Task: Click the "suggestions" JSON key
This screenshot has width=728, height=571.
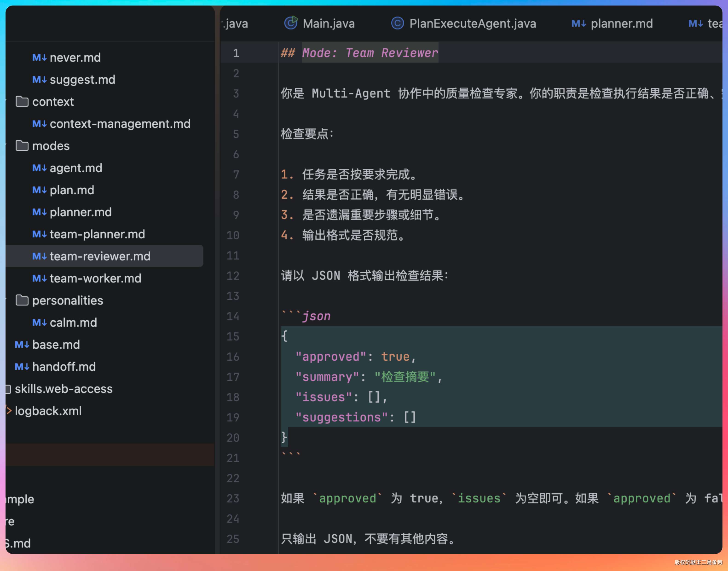Action: (x=341, y=417)
